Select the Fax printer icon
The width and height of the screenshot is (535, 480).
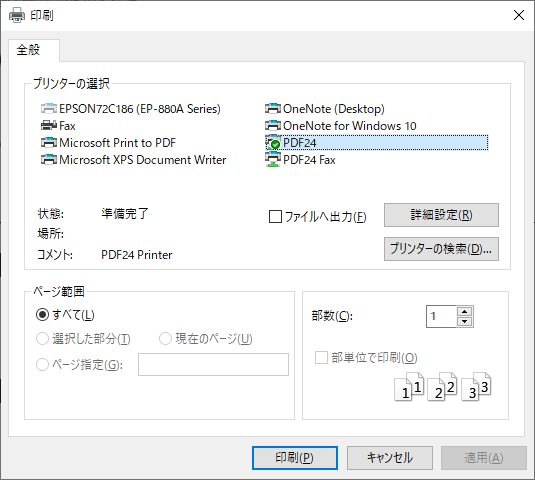click(x=49, y=126)
